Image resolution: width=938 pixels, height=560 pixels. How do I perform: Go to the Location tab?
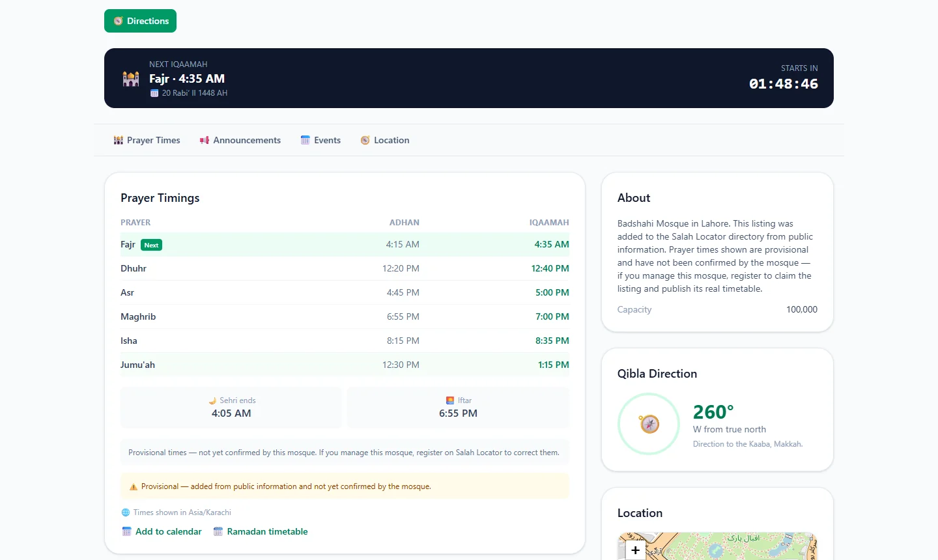pos(385,140)
